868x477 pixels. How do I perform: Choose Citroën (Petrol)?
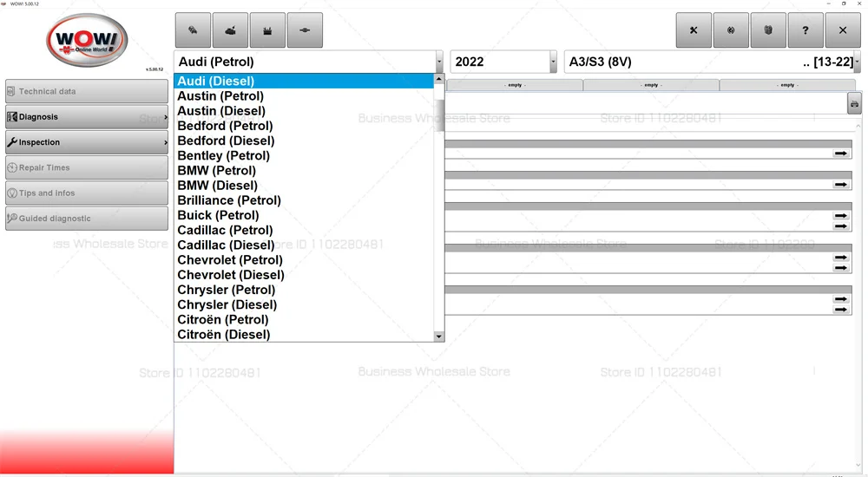[x=304, y=320]
